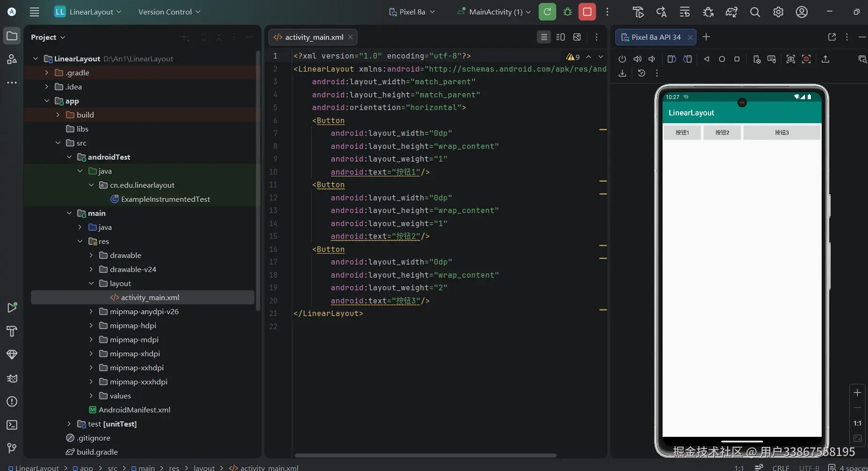868x471 pixels.
Task: Open Search Everywhere magnifier
Action: 755,12
